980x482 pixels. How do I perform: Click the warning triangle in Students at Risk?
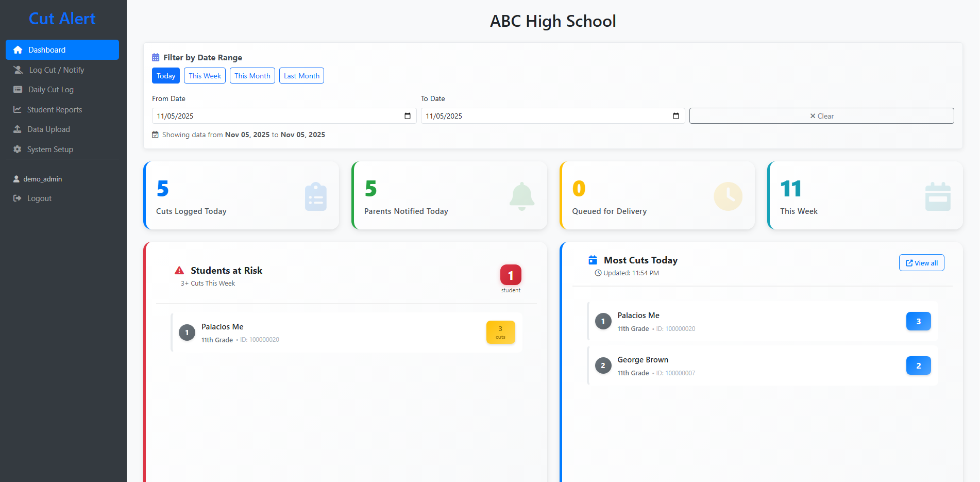[179, 270]
